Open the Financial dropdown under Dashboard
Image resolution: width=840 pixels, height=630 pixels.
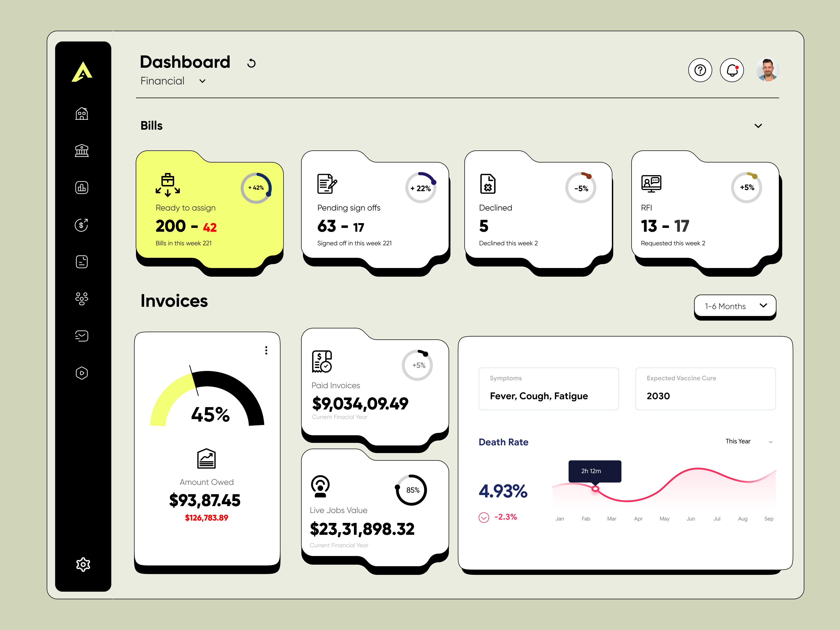pos(202,81)
